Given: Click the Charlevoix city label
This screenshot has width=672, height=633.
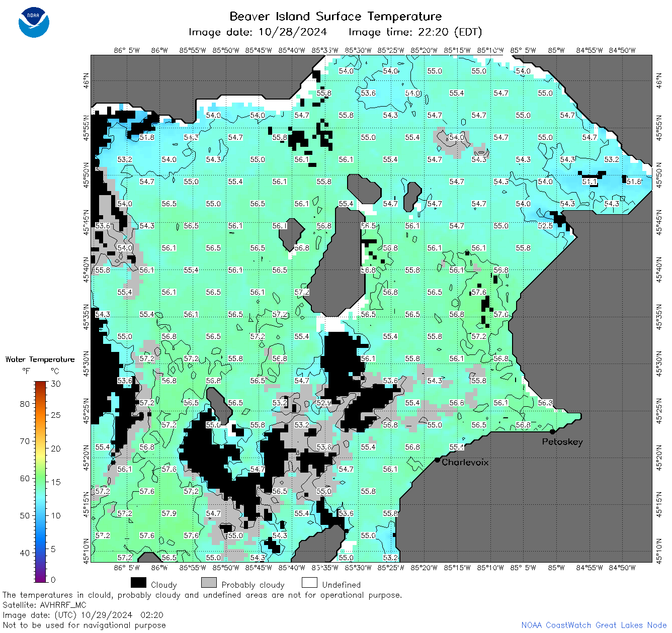Looking at the screenshot, I should click(x=465, y=462).
